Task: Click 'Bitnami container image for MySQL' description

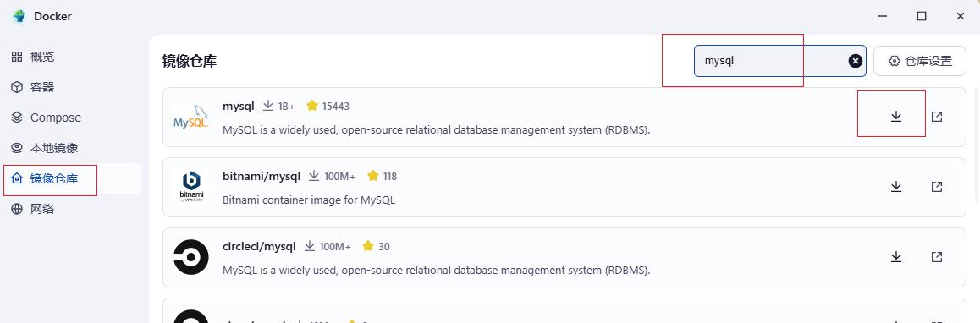Action: coord(309,200)
